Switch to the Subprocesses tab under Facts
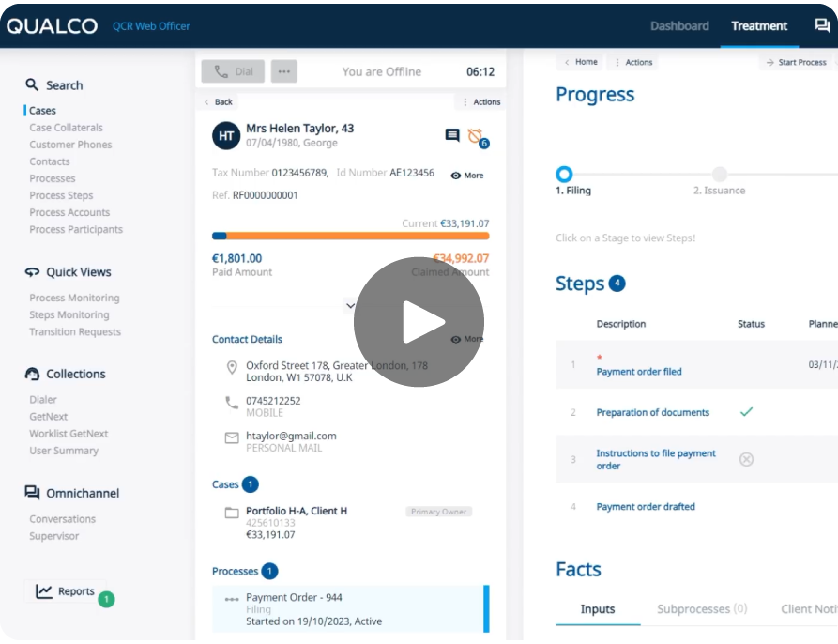838x644 pixels. [x=699, y=608]
